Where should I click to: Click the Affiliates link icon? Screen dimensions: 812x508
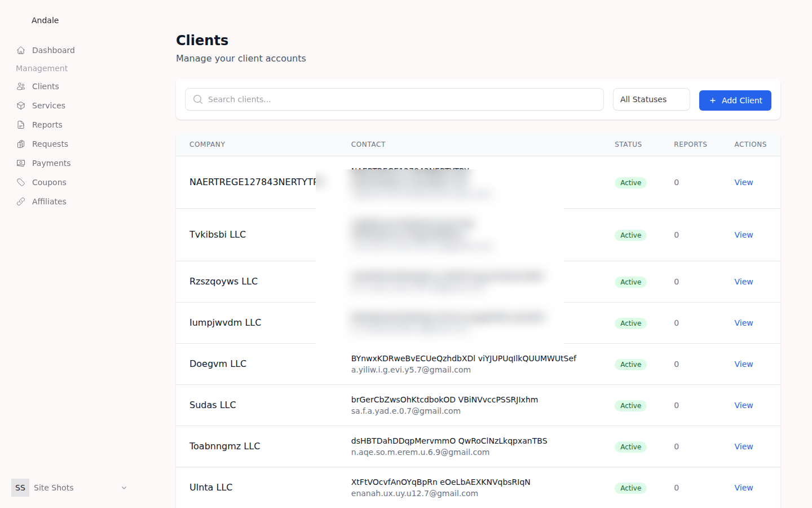[21, 202]
